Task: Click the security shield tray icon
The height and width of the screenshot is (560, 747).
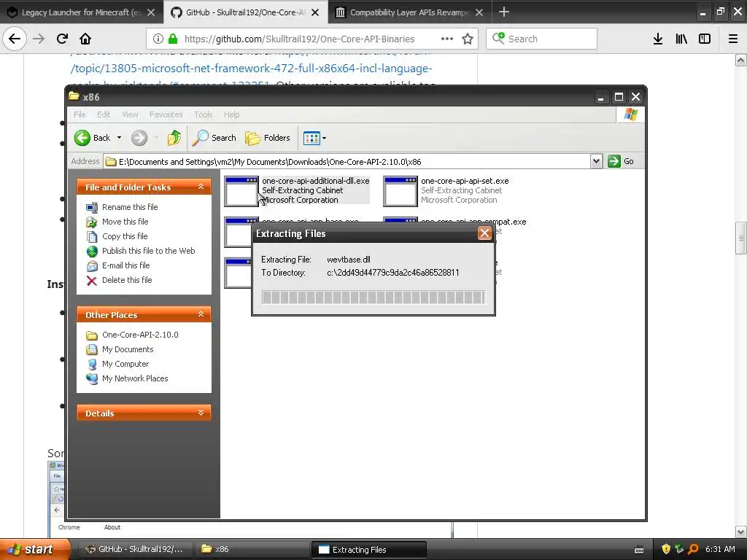Action: [x=666, y=549]
